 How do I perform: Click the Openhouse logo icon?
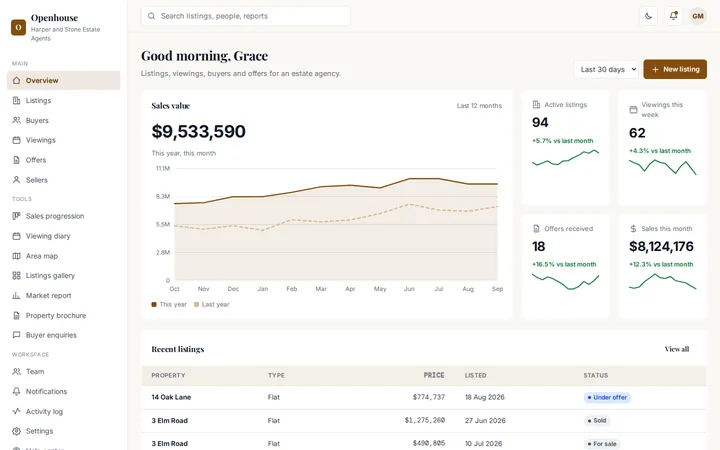tap(18, 27)
